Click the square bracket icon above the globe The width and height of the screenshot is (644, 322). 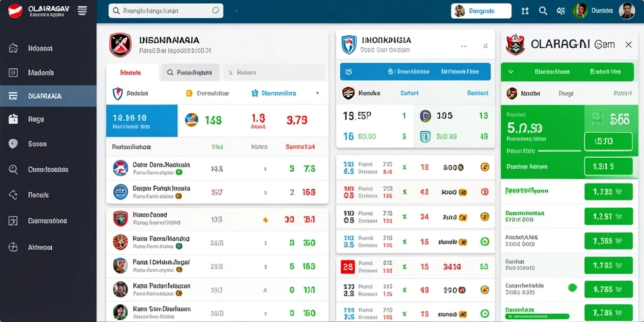(13, 221)
